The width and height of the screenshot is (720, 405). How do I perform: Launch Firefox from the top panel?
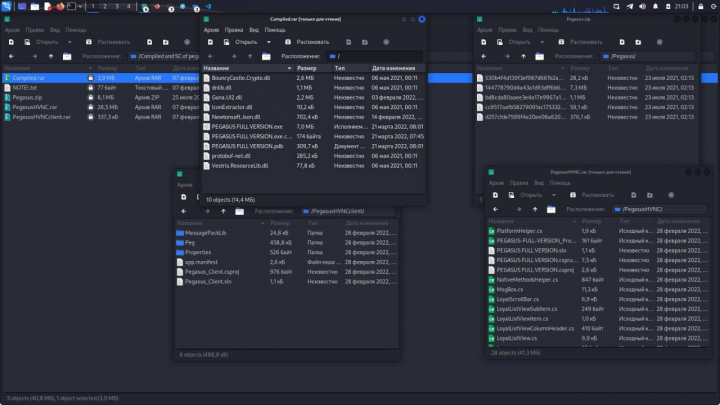coord(60,6)
